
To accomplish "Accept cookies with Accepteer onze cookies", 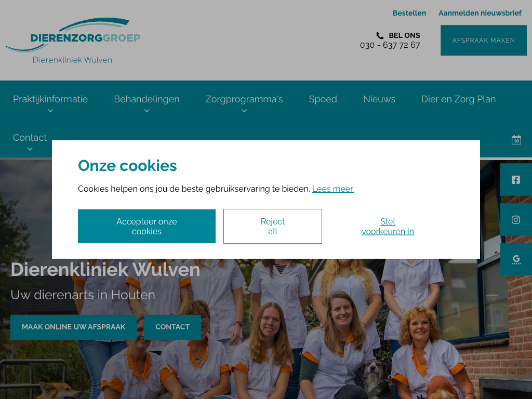I will pos(147,227).
